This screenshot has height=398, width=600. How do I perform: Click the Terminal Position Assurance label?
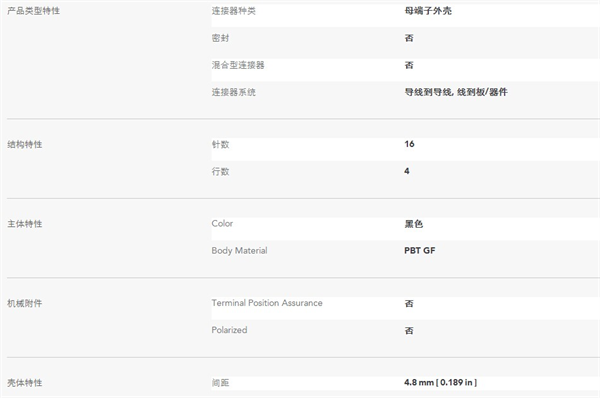coord(267,303)
